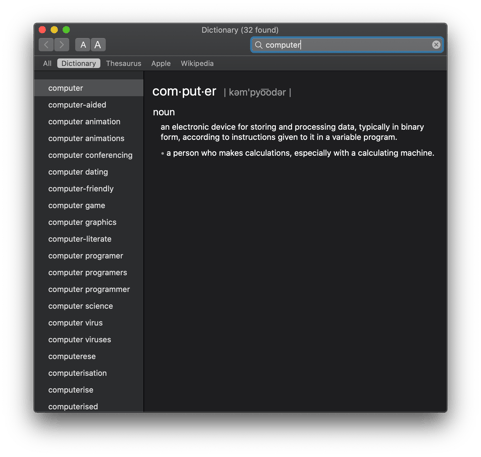This screenshot has height=457, width=481.
Task: Decrease text size with the small A button
Action: coord(83,45)
